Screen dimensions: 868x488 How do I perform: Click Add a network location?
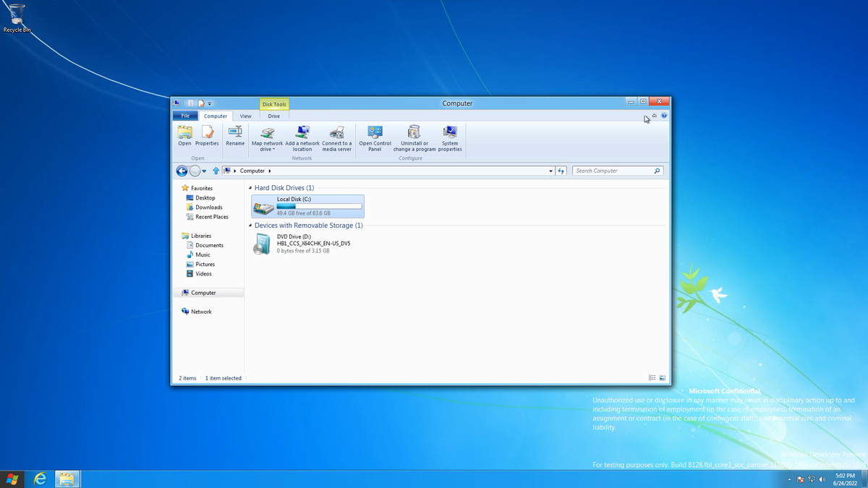pos(302,138)
